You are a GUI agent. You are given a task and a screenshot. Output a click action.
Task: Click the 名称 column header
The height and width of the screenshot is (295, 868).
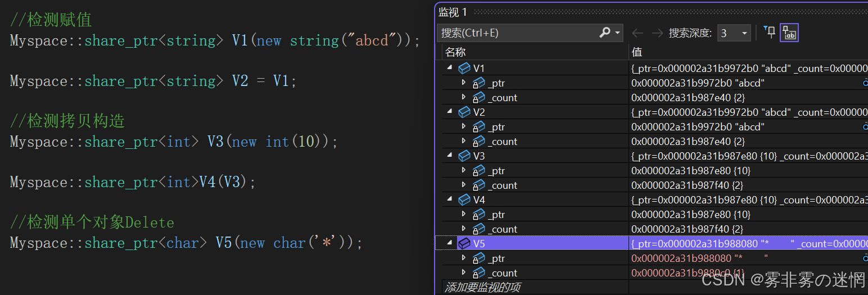[535, 52]
